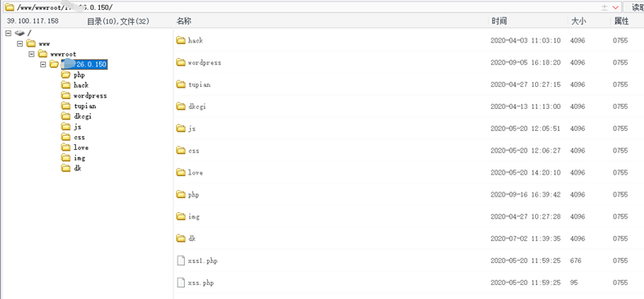Select the love folder icon in file list
Screen dimensions: 644x299
[x=181, y=172]
